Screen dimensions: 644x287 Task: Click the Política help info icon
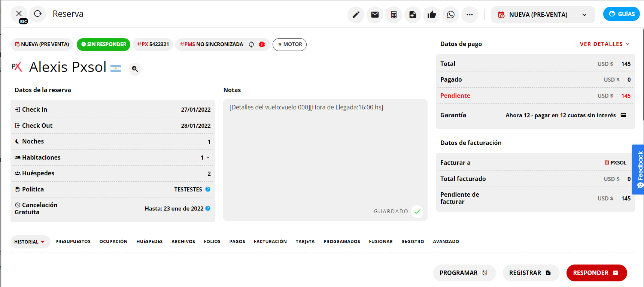click(x=208, y=189)
